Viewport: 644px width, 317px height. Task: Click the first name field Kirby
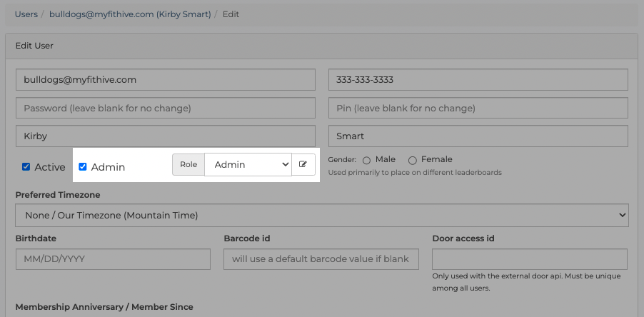(166, 136)
